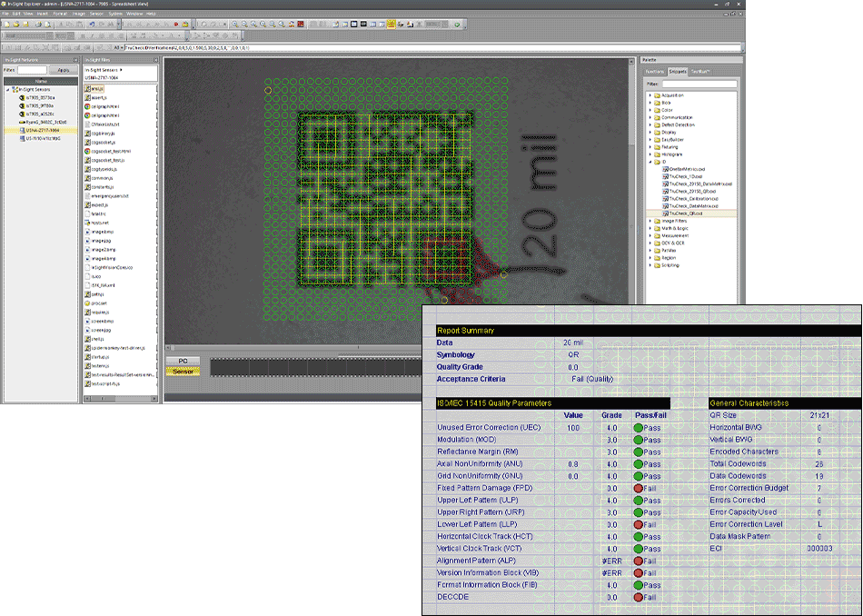
Task: Collapse the In-Sight Sensors network tree node
Action: click(6, 90)
